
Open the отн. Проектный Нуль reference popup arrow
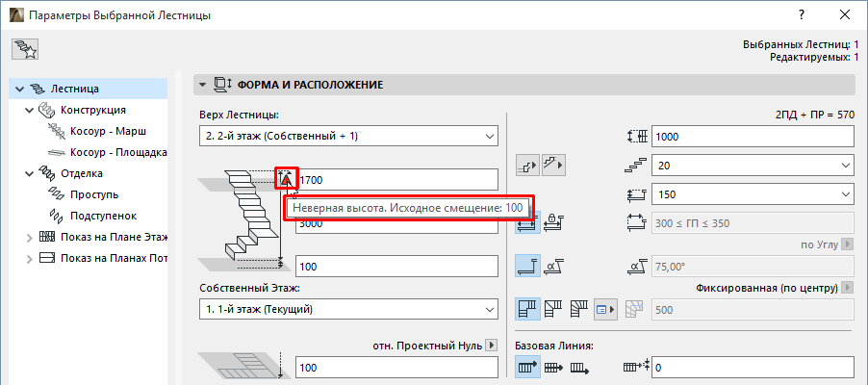pyautogui.click(x=491, y=346)
